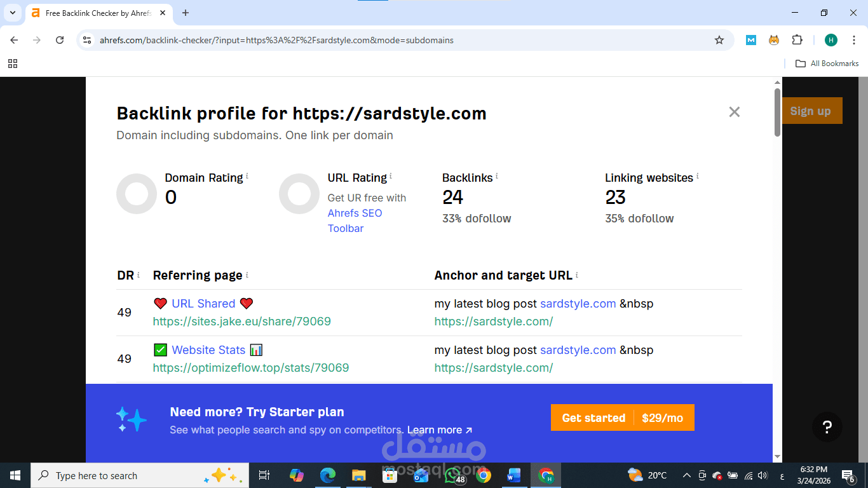Click the browser back arrow
The image size is (868, 488).
pyautogui.click(x=14, y=40)
